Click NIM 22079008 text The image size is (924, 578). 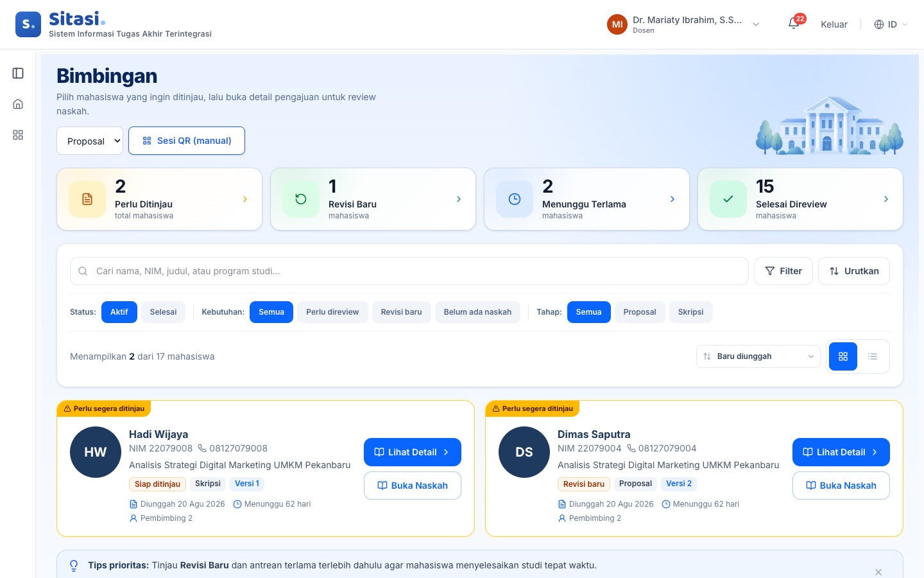click(x=161, y=448)
